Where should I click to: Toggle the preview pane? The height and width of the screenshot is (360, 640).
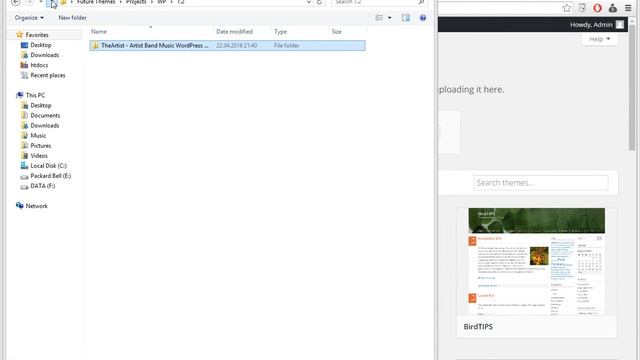(x=405, y=18)
